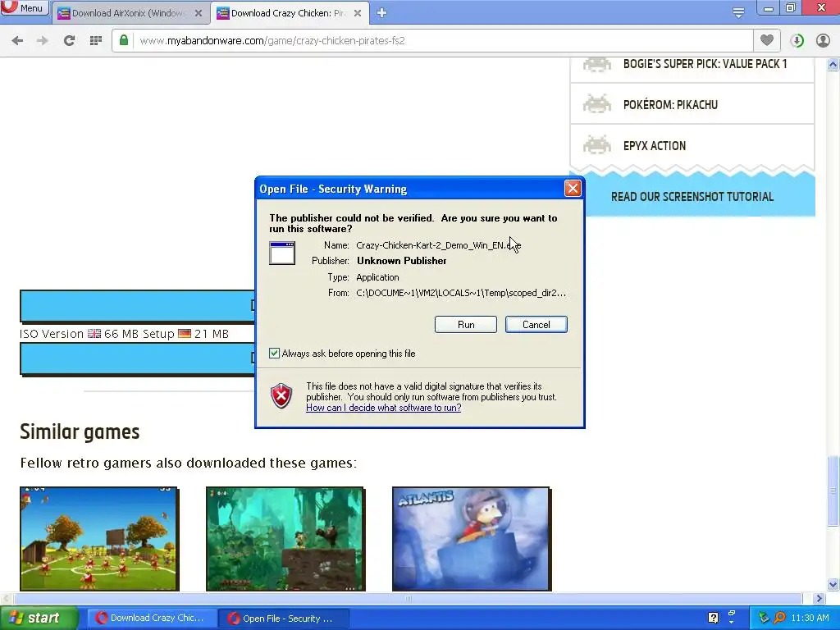Open How can I decide what software link
This screenshot has width=840, height=630.
384,408
